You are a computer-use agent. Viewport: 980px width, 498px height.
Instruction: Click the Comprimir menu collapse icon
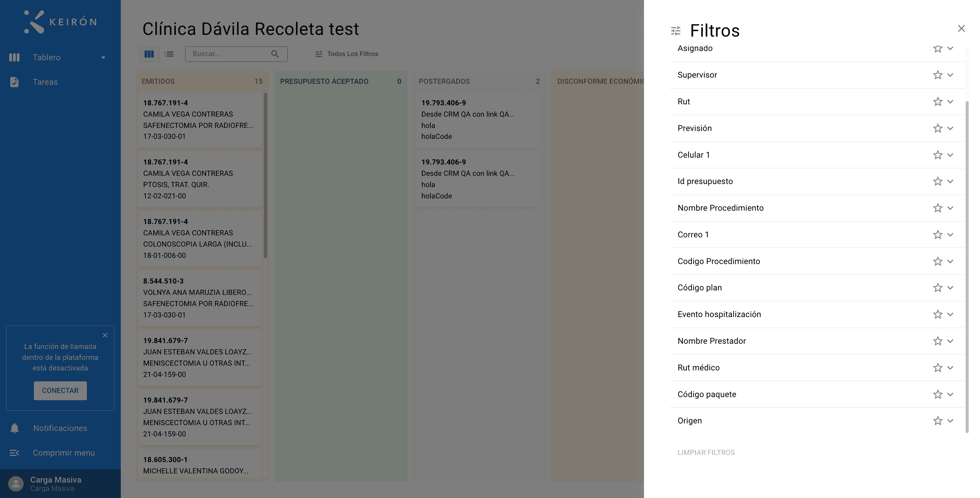pos(14,453)
